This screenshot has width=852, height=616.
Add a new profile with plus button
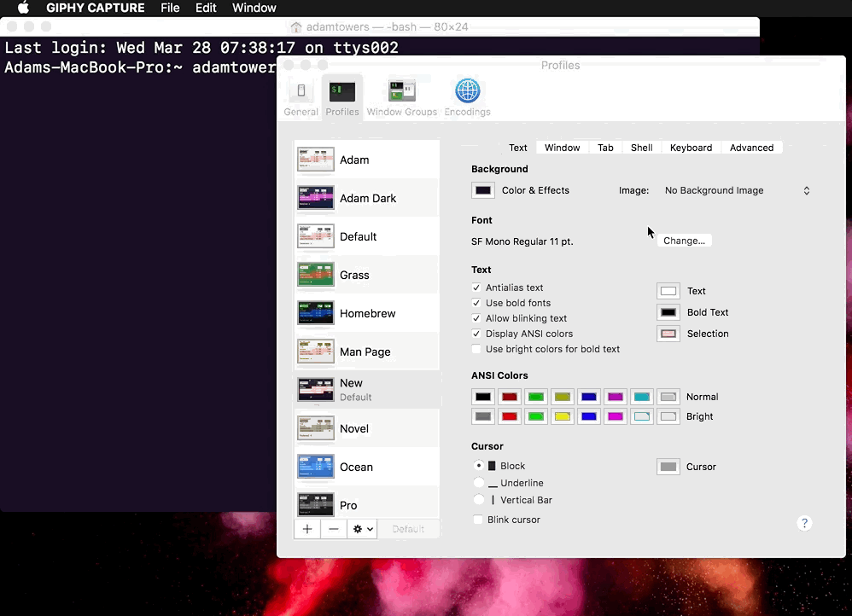307,529
